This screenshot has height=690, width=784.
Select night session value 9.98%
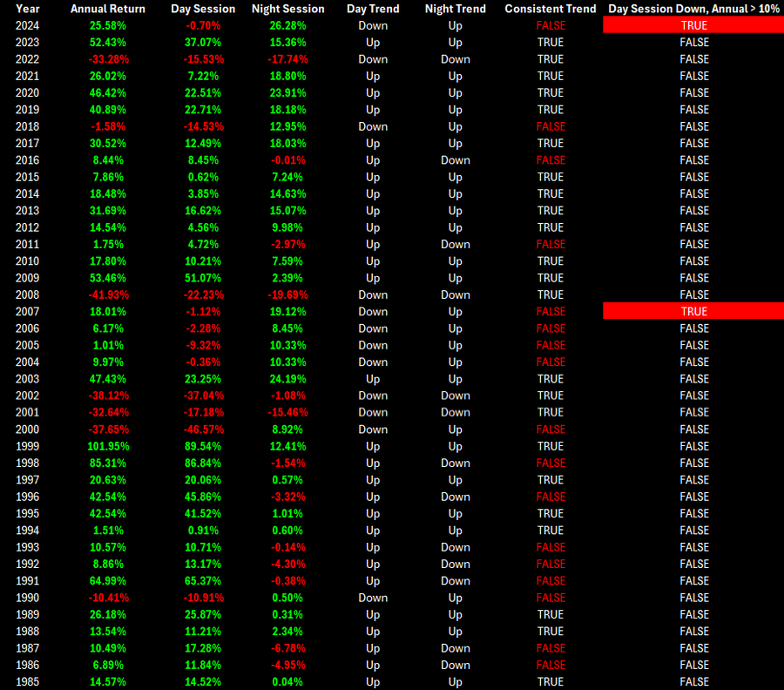click(288, 227)
